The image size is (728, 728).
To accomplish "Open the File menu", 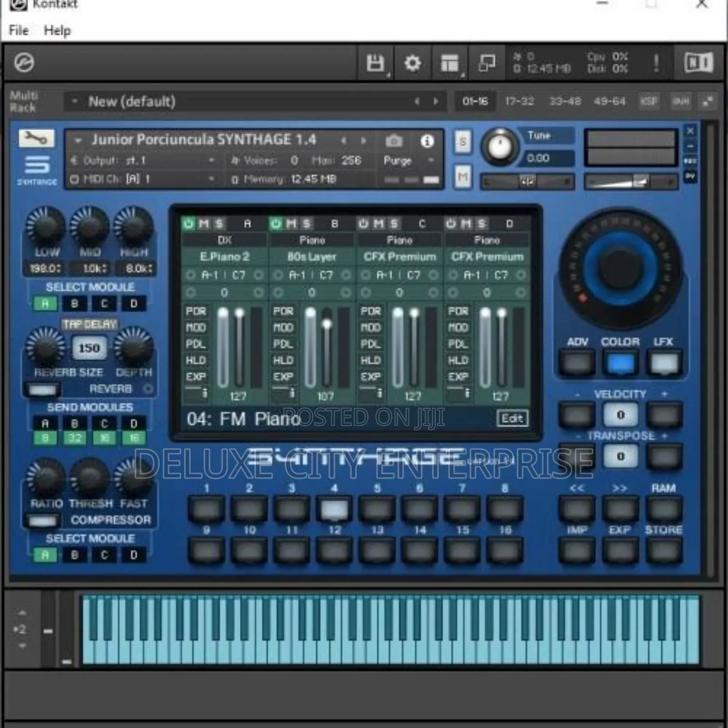I will click(x=19, y=30).
